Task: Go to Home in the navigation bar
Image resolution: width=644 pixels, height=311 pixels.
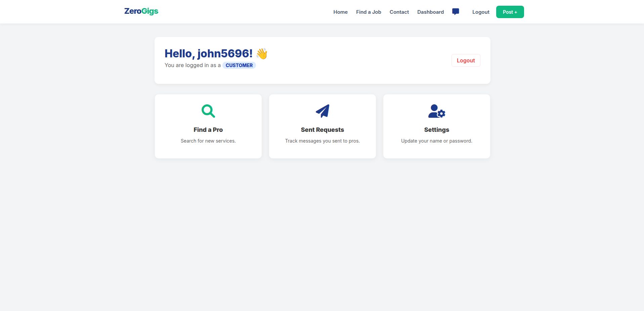Action: (340, 12)
